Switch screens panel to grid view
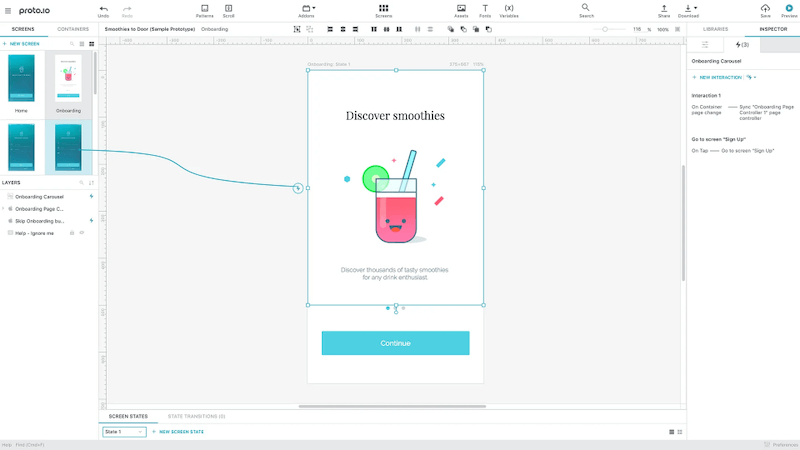The image size is (800, 450). click(91, 44)
